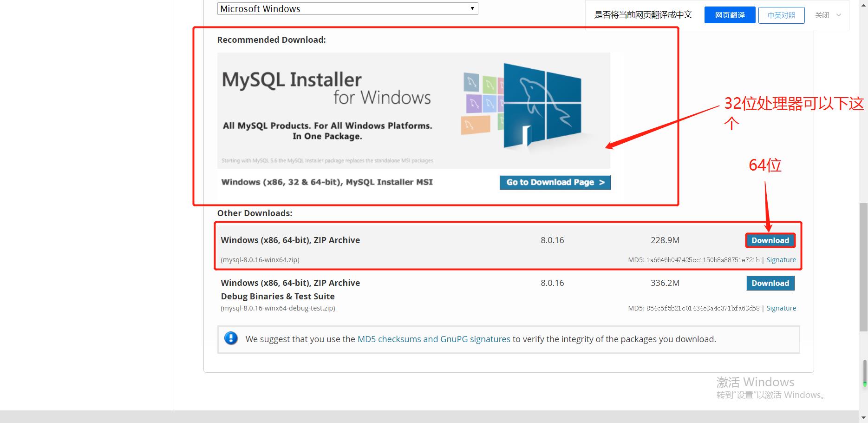Click 关闭 on the translation bar

(x=822, y=15)
